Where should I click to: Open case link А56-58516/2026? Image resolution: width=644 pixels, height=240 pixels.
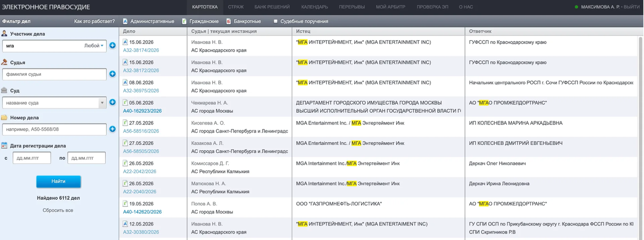coord(141,131)
